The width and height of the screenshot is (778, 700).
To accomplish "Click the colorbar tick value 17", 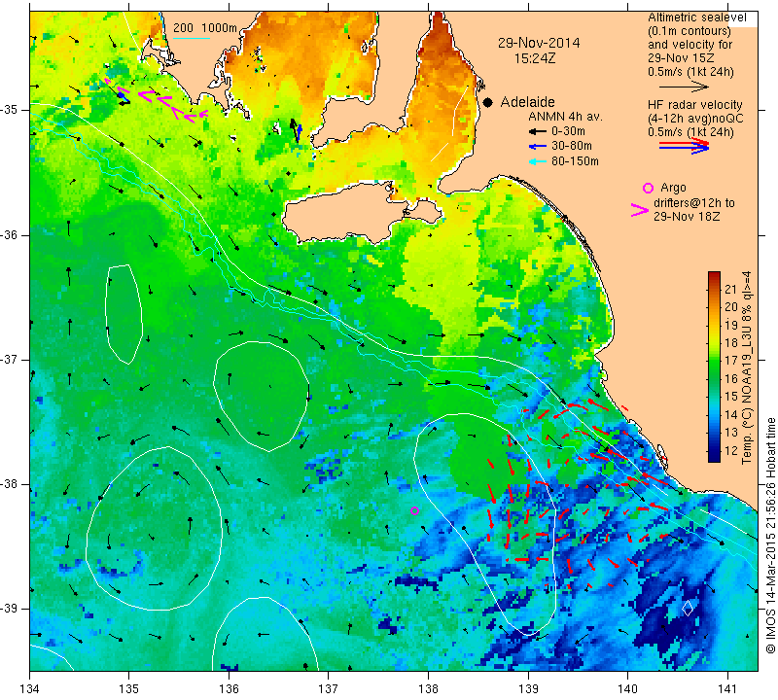I will click(x=731, y=361).
